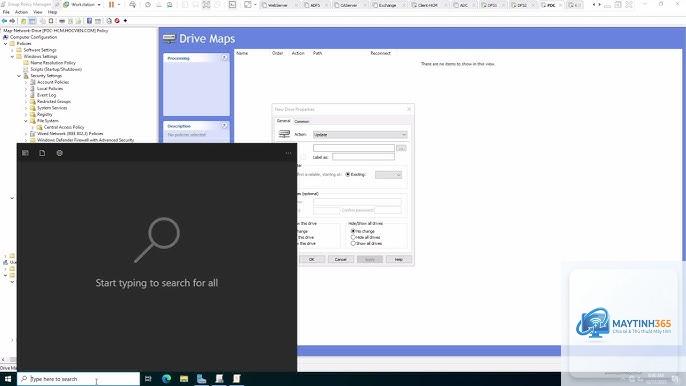Select System Services in the tree
The image size is (686, 386).
[52, 108]
